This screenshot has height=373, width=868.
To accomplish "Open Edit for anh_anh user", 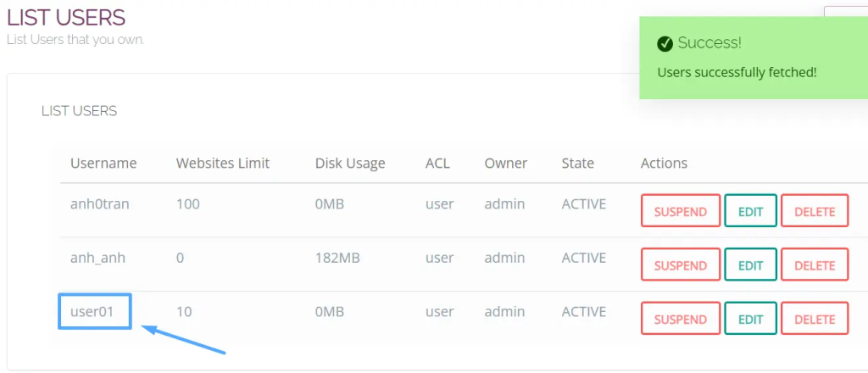I will [750, 265].
